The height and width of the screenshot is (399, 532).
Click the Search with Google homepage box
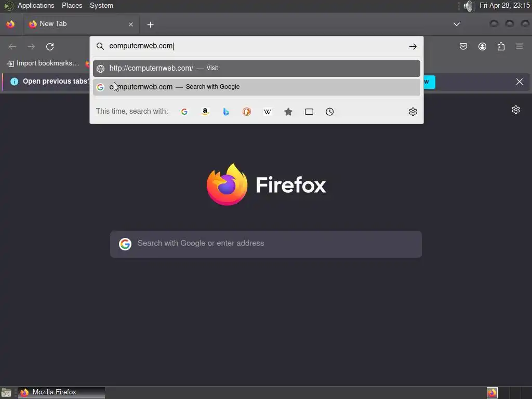266,244
